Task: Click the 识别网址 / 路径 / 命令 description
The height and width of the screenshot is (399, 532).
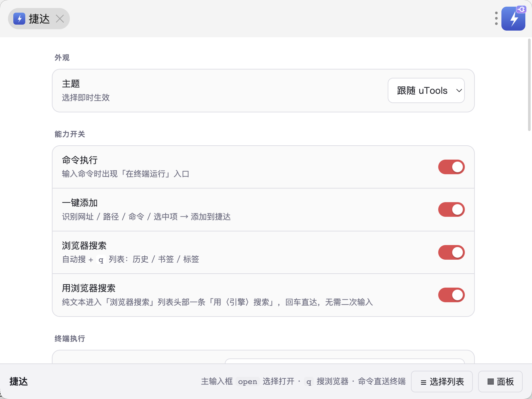Action: coord(146,217)
